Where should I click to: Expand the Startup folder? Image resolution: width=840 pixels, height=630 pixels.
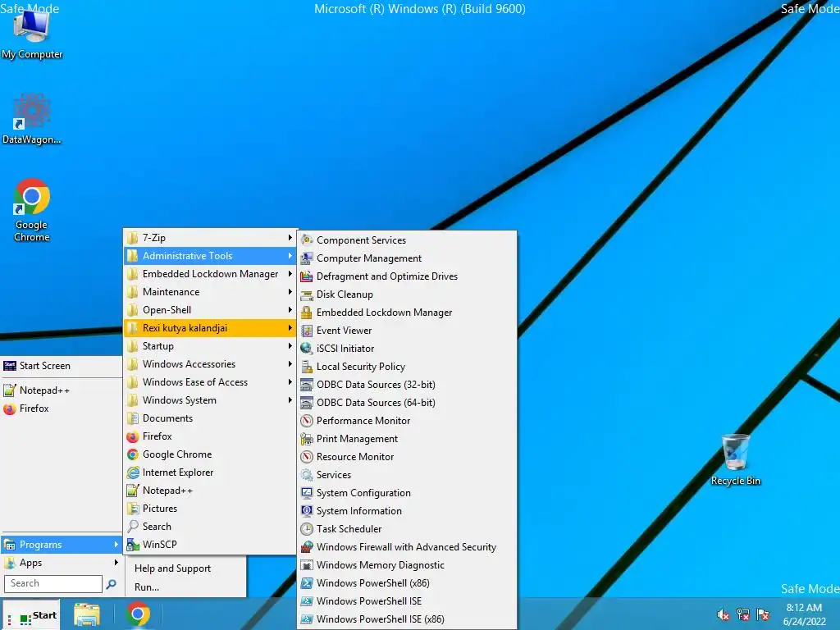pyautogui.click(x=210, y=345)
